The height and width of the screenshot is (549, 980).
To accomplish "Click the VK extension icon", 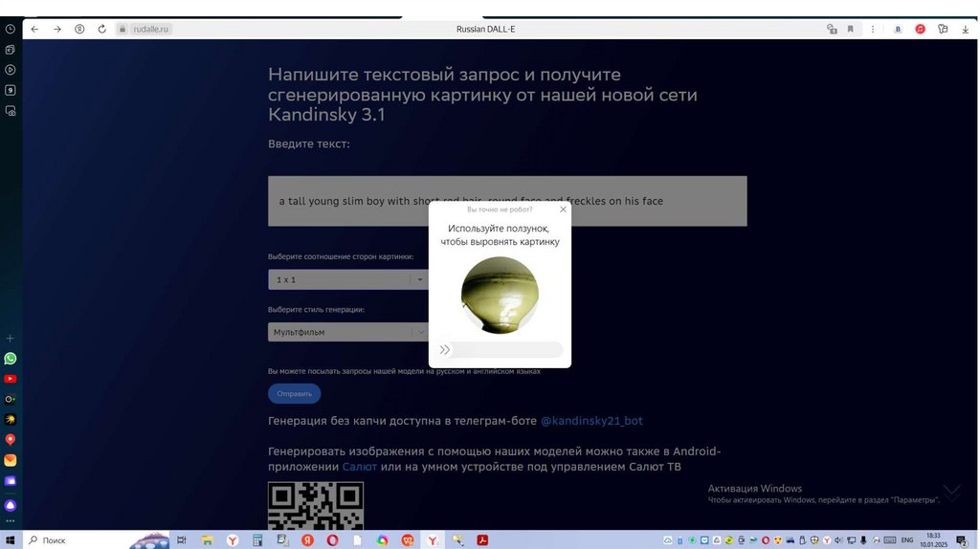I will tap(898, 29).
